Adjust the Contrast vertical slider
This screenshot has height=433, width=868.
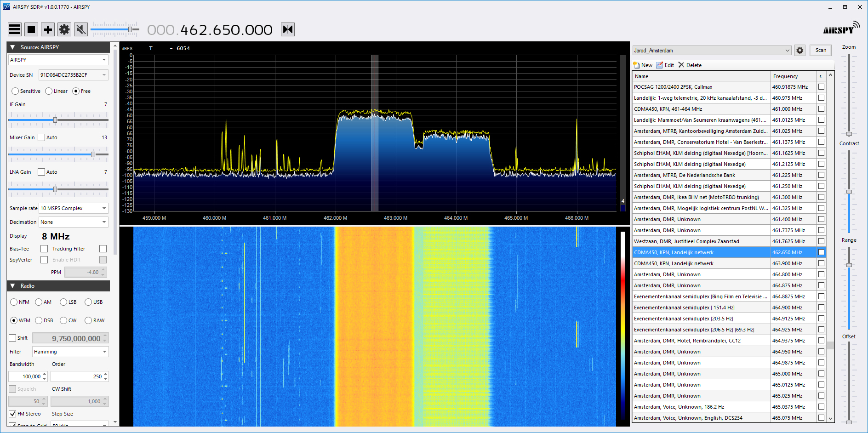(x=849, y=191)
